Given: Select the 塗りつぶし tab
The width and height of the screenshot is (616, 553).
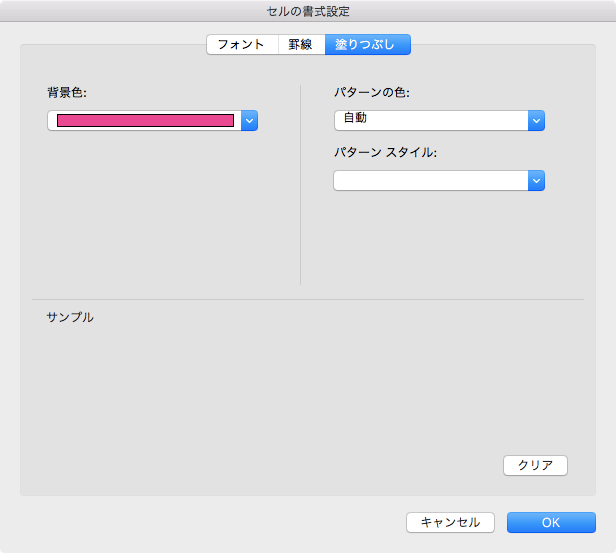Looking at the screenshot, I should tap(367, 45).
